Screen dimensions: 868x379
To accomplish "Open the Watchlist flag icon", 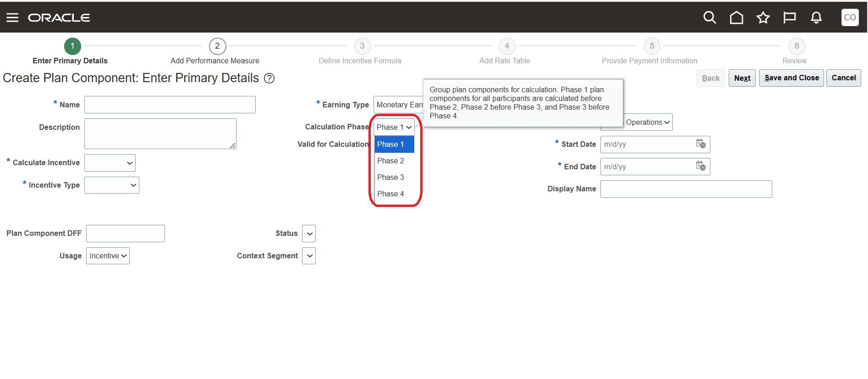I will coord(790,17).
